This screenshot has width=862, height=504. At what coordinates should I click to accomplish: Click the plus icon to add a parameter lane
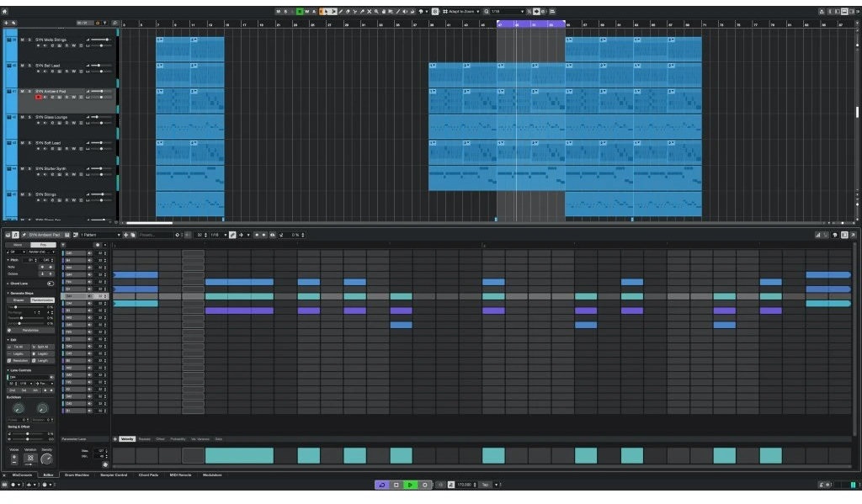[114, 439]
